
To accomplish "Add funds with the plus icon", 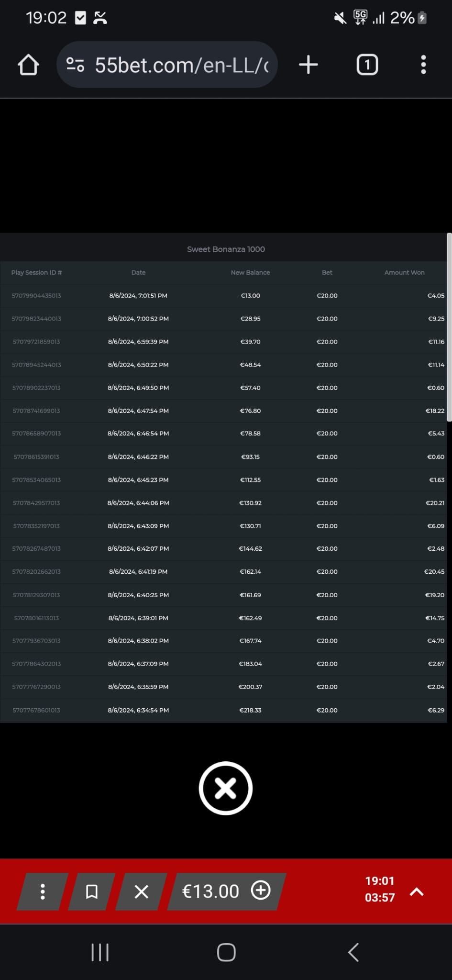I will (261, 891).
